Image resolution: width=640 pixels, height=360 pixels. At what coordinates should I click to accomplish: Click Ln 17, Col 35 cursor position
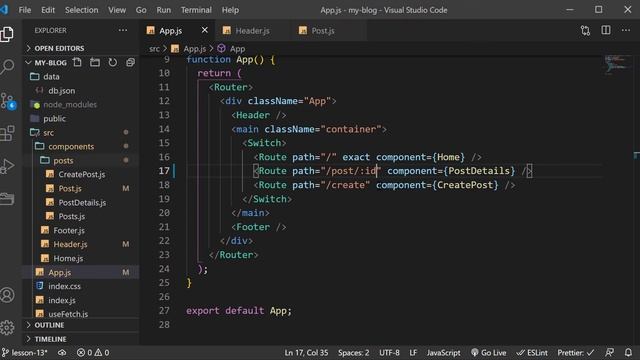306,352
